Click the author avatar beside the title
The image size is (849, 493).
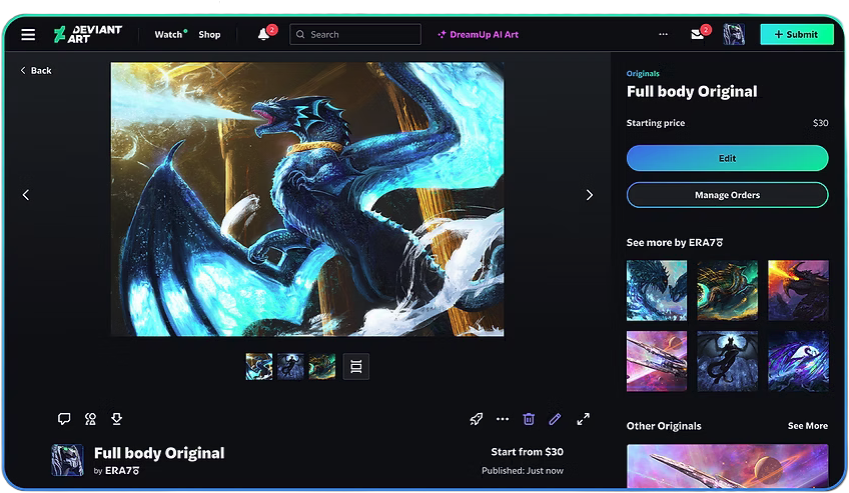(67, 460)
